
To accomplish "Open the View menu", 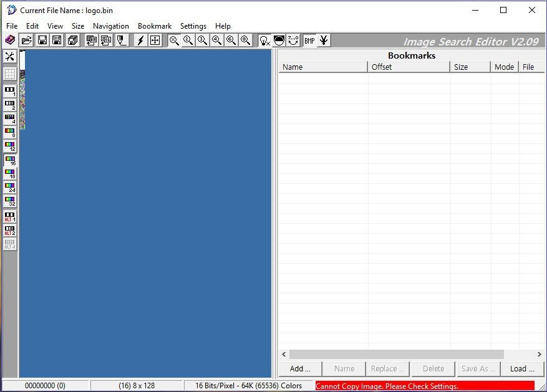I will pos(55,26).
